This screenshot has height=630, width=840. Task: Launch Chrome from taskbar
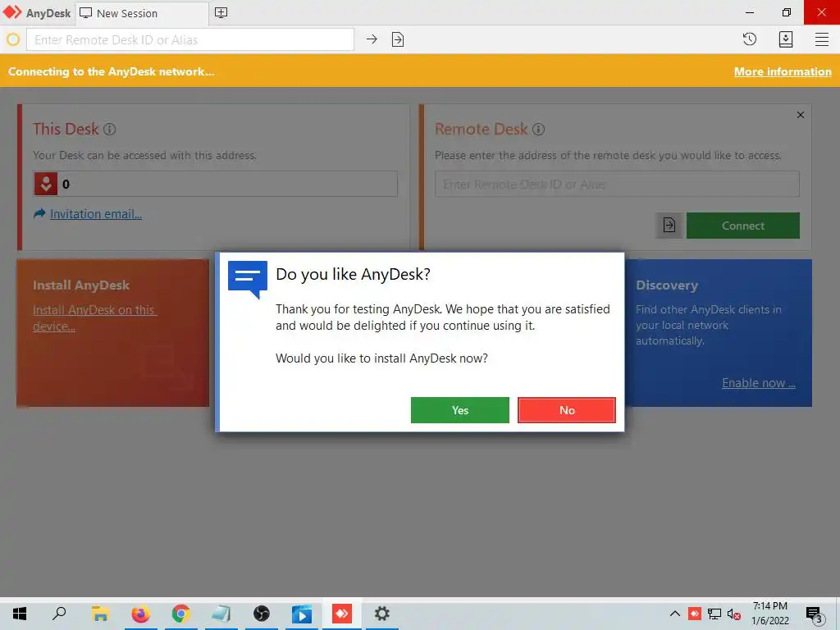coord(181,614)
